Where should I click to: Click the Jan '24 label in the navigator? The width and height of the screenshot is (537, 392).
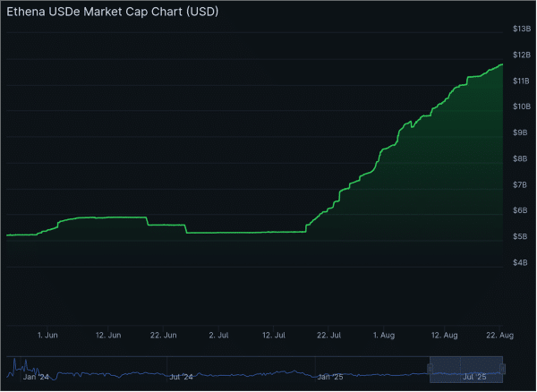click(36, 378)
